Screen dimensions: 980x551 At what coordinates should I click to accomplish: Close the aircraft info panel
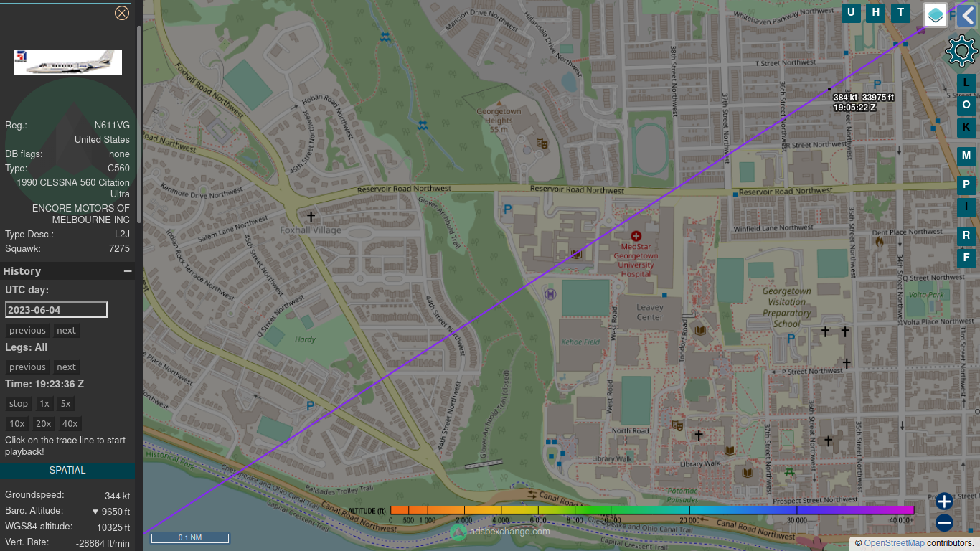pos(122,13)
